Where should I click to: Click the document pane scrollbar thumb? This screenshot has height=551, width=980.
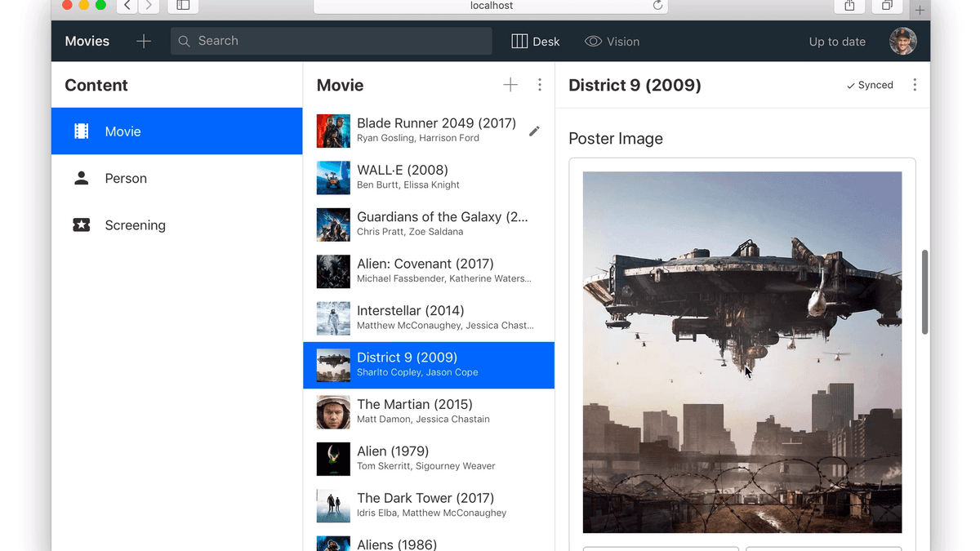pos(924,291)
